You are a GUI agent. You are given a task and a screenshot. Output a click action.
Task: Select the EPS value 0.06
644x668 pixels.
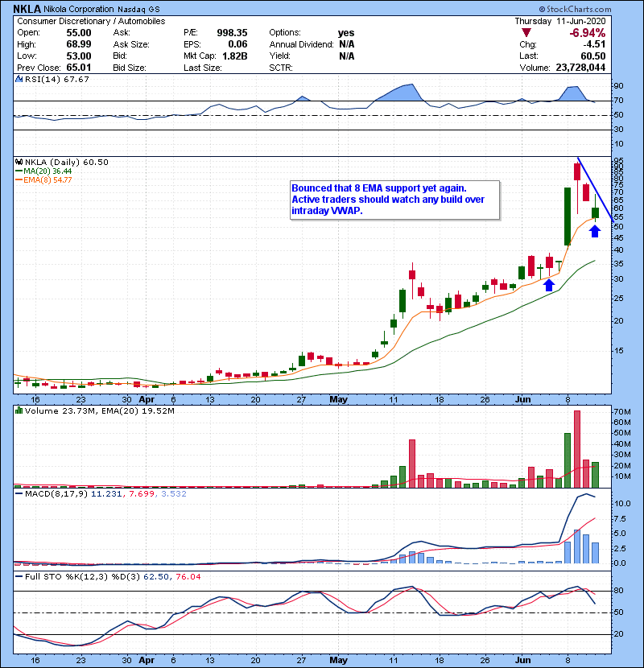coord(237,44)
